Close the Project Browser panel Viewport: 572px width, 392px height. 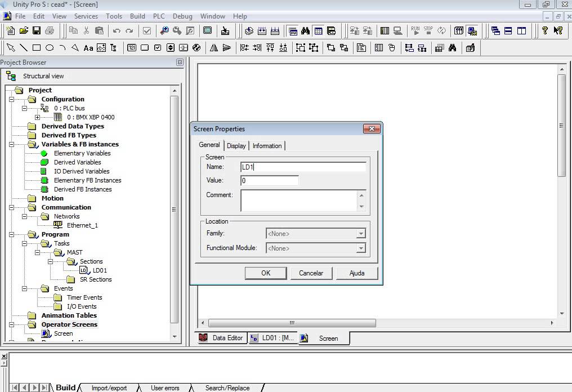click(180, 63)
